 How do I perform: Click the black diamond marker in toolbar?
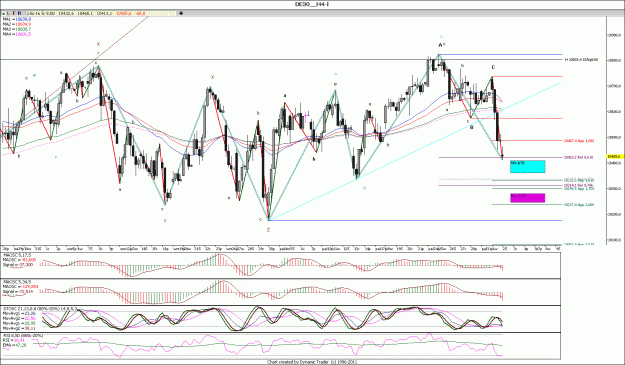click(x=181, y=14)
